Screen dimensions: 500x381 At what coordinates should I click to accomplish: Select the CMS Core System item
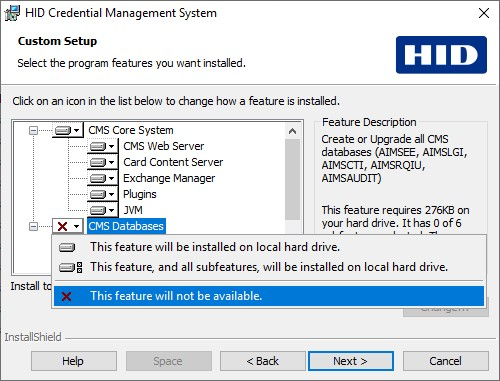(131, 130)
